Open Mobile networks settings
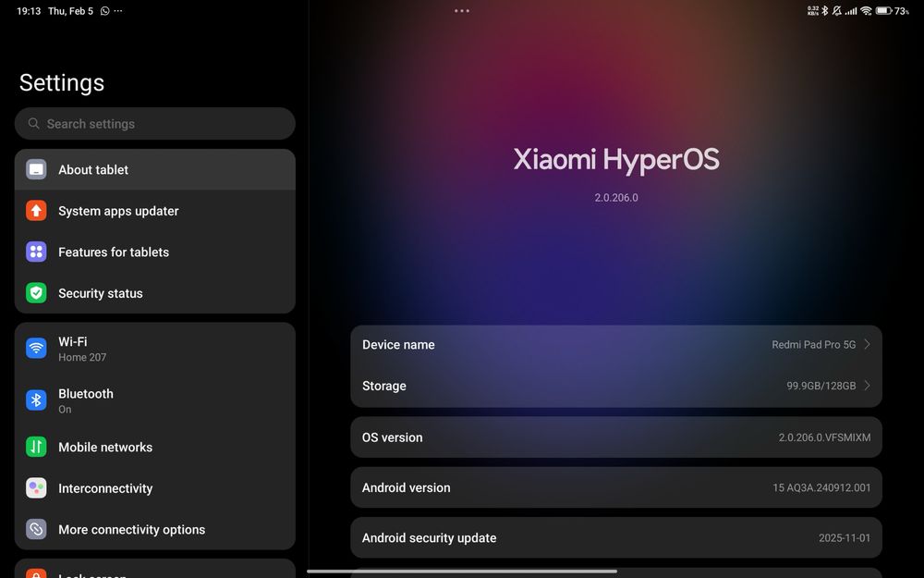Viewport: 924px width, 578px height. 155,447
